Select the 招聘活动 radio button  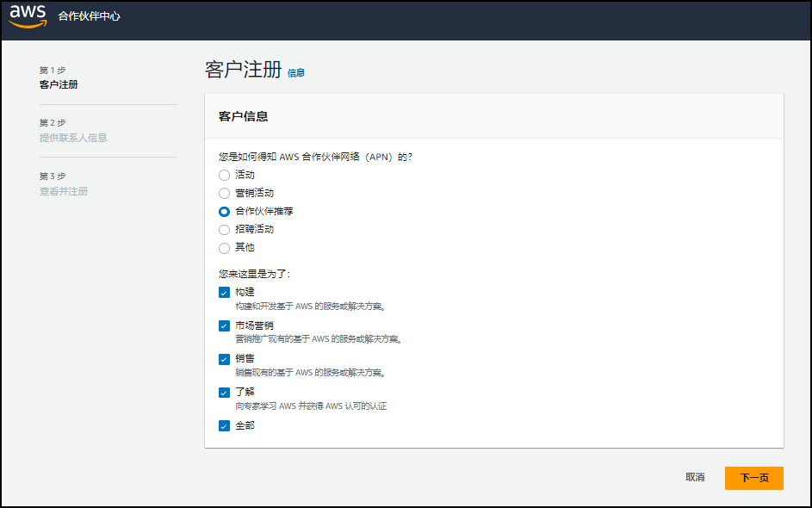(224, 229)
